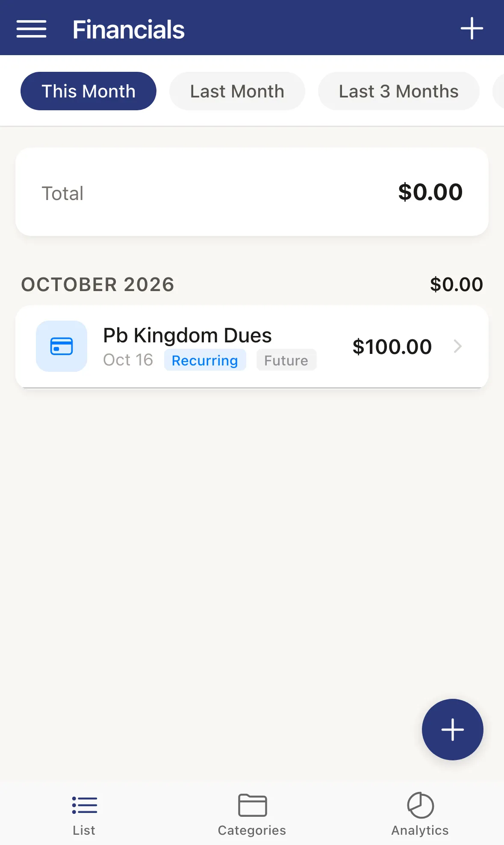This screenshot has width=504, height=845.
Task: Tap the credit card icon for Pb Kingdom Dues
Action: [x=62, y=346]
